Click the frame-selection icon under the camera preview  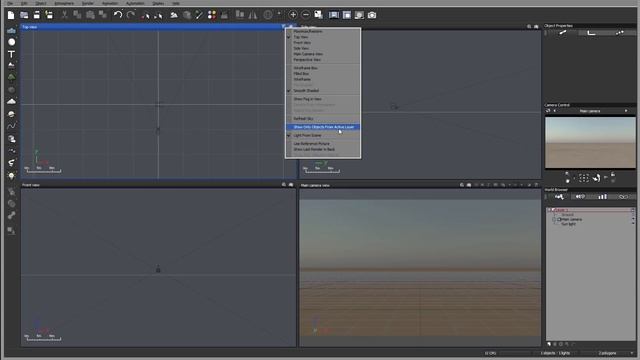pos(584,178)
